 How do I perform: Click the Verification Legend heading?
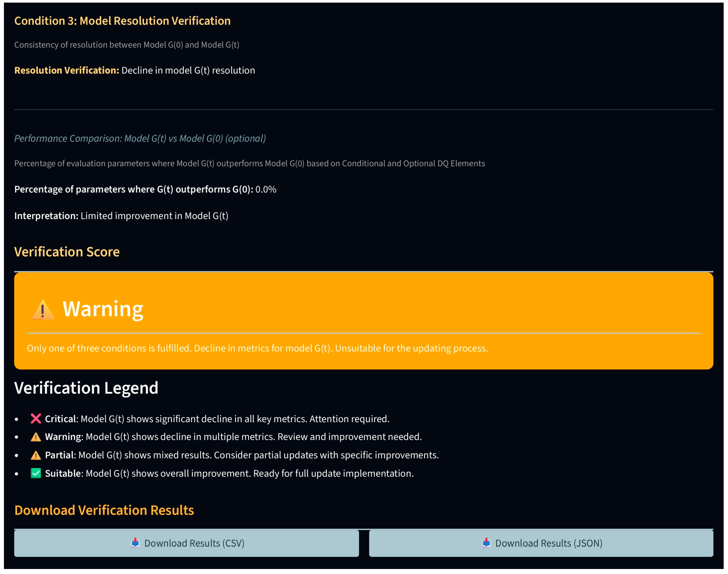point(86,388)
